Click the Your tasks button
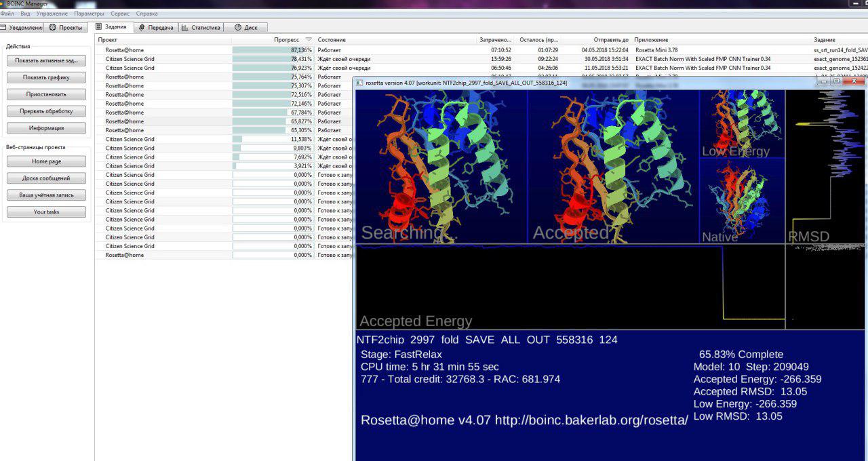The width and height of the screenshot is (868, 461). pos(46,212)
